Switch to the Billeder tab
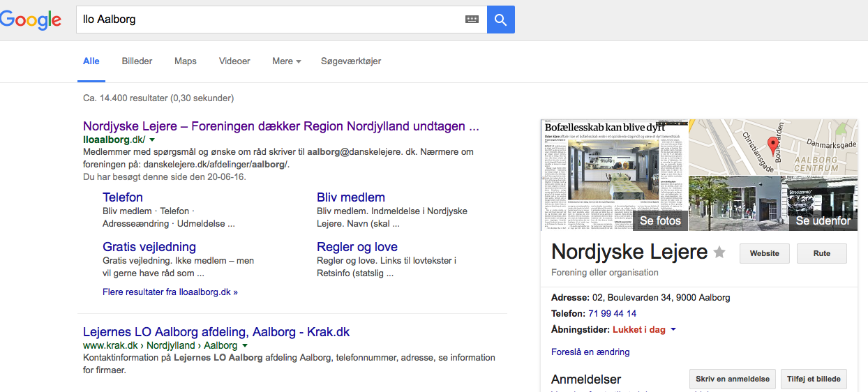 (137, 61)
